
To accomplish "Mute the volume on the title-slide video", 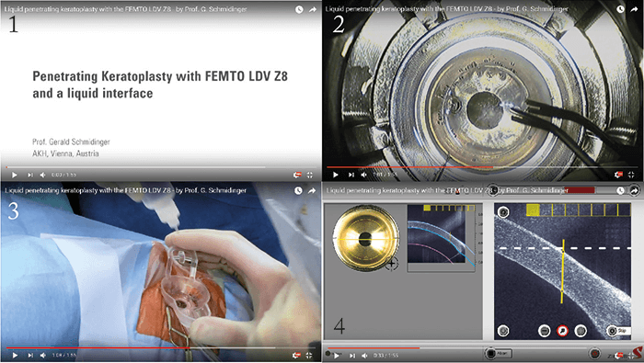I will [x=42, y=176].
